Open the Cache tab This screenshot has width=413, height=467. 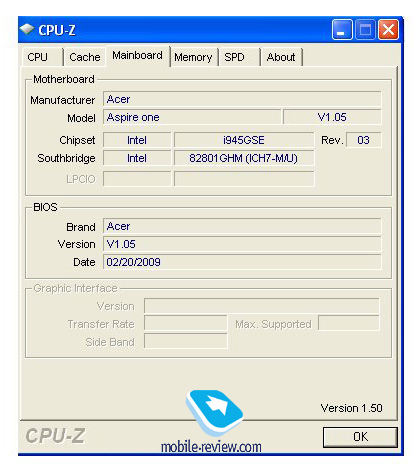(85, 57)
